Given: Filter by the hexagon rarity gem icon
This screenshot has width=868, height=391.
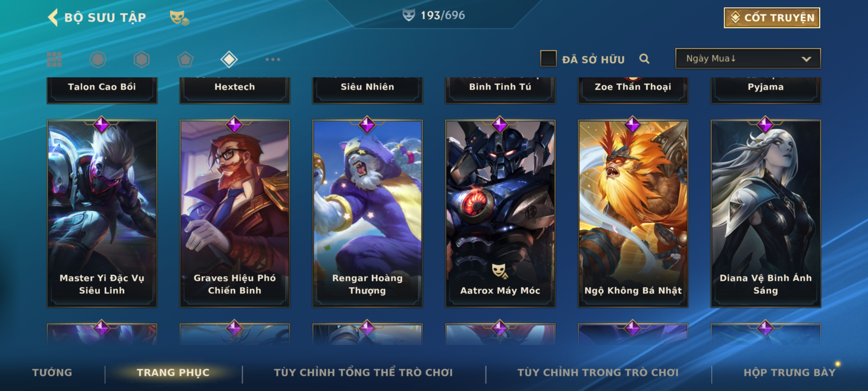Looking at the screenshot, I should pos(141,59).
